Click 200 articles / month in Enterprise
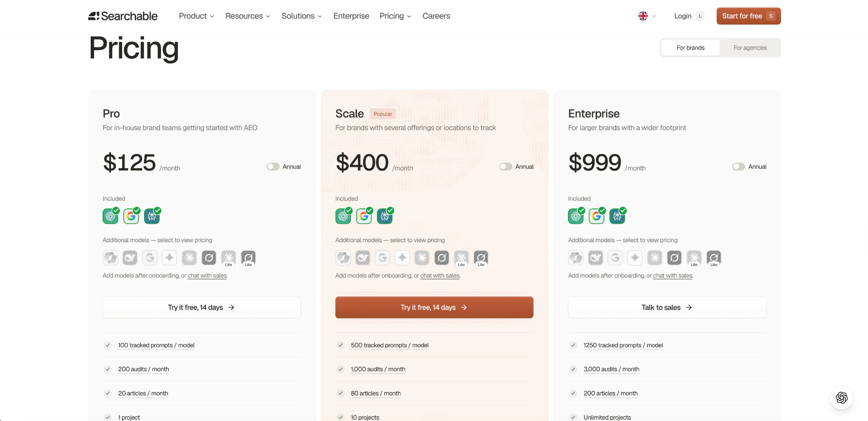This screenshot has height=421, width=868. pos(610,393)
